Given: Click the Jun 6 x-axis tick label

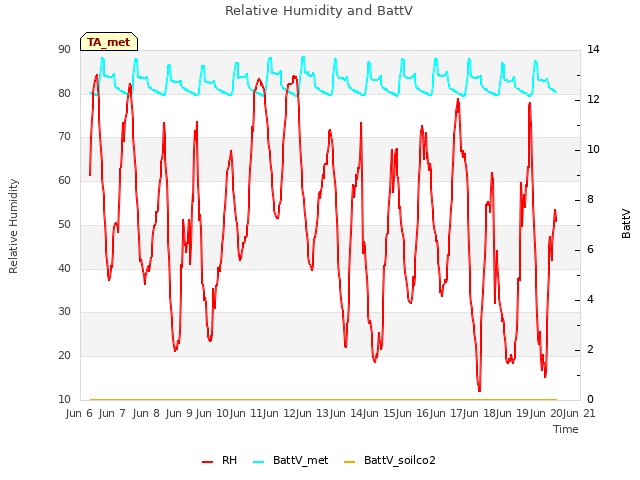Looking at the screenshot, I should pyautogui.click(x=79, y=413).
